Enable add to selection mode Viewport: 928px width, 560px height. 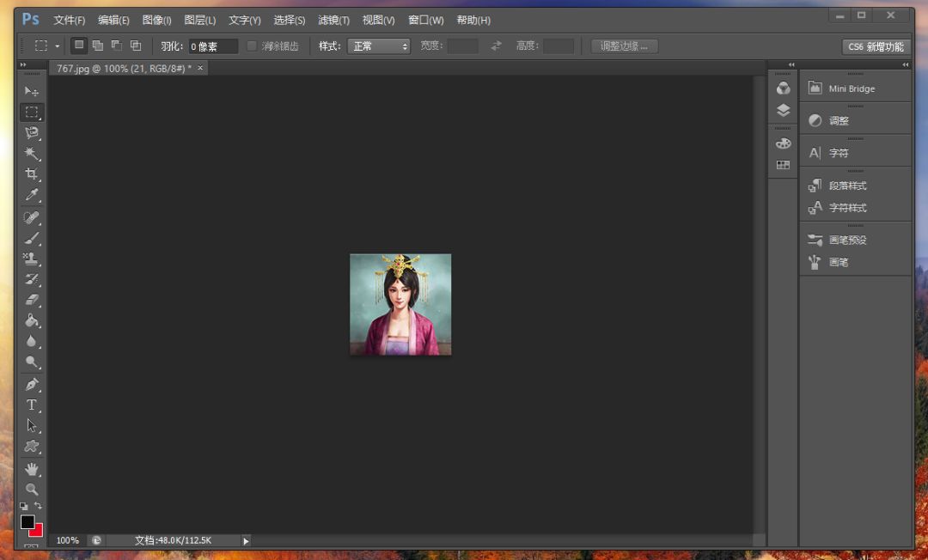tap(98, 46)
